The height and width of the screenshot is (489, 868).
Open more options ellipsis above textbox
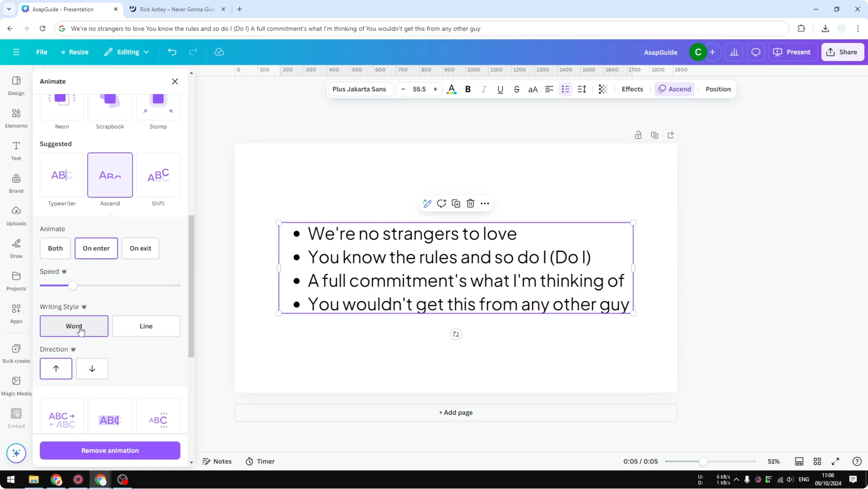tap(485, 203)
